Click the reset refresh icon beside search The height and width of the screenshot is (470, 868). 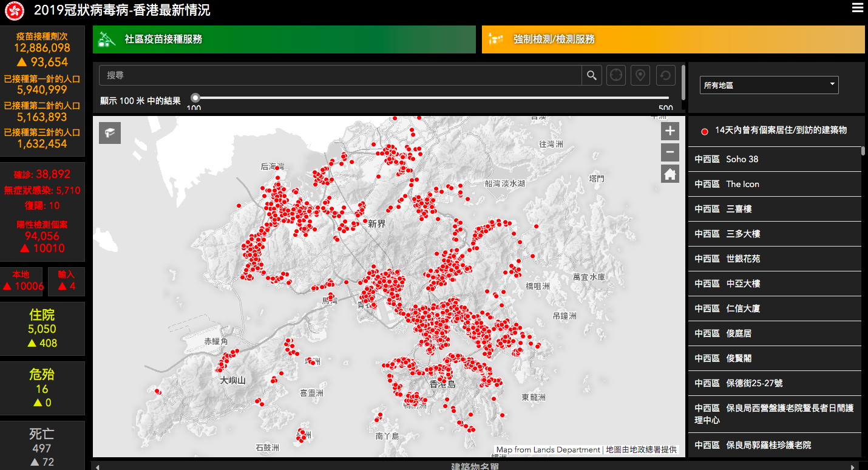(665, 75)
